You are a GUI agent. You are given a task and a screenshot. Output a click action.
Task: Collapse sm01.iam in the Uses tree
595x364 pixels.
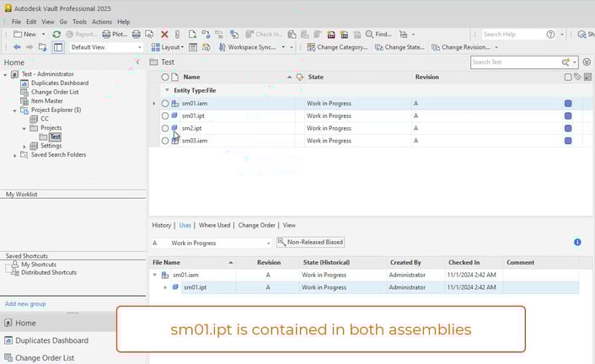(155, 275)
